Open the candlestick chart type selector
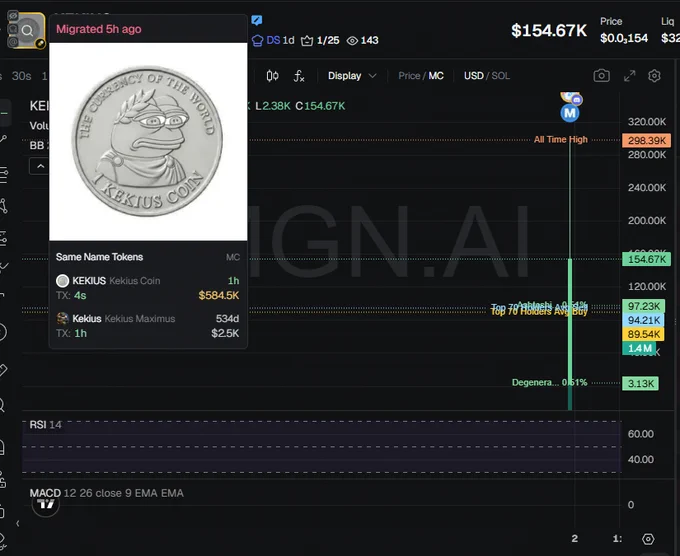680x556 pixels. pos(272,76)
